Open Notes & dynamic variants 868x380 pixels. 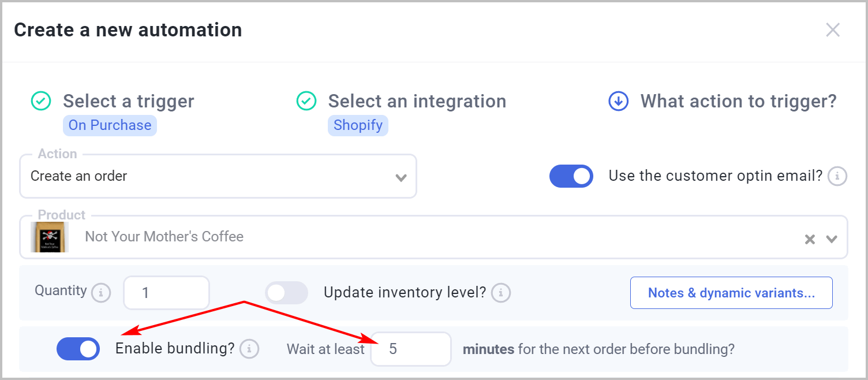point(731,293)
